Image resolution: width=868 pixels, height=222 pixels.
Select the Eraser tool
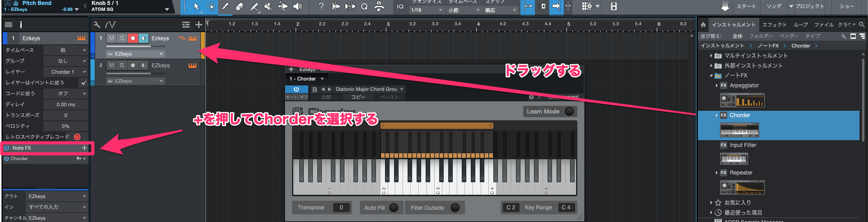[x=240, y=6]
